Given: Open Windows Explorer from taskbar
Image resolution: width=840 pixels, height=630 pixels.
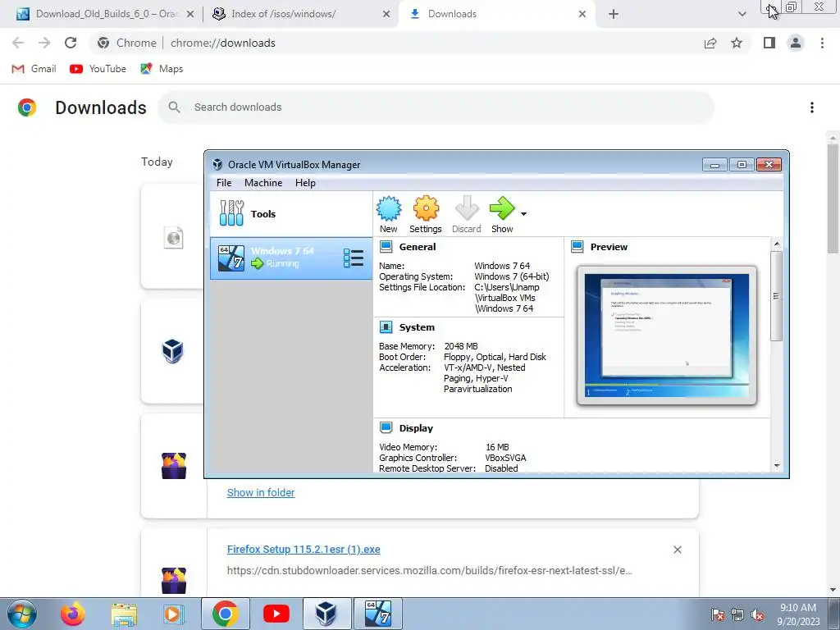Looking at the screenshot, I should point(125,614).
